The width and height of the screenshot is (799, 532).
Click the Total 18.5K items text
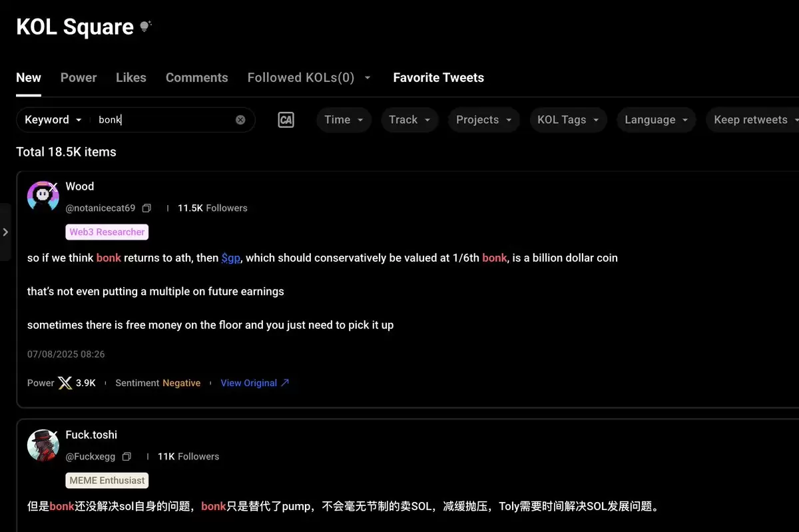coord(66,152)
